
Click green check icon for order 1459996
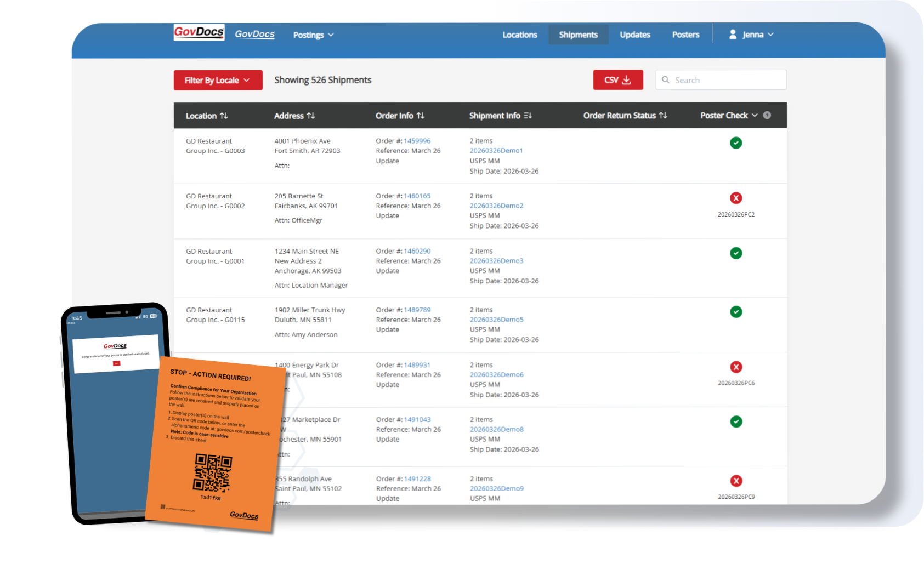pyautogui.click(x=736, y=143)
